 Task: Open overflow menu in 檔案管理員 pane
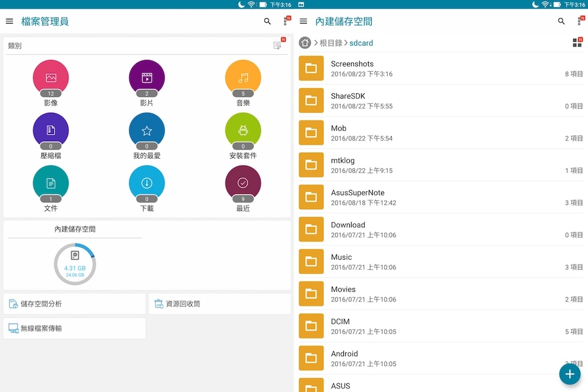click(285, 21)
